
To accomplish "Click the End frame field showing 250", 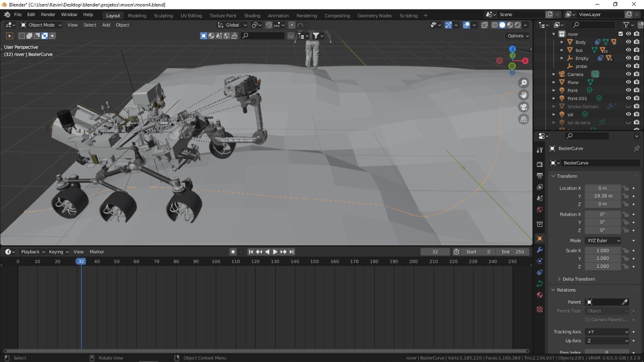I will tap(513, 252).
